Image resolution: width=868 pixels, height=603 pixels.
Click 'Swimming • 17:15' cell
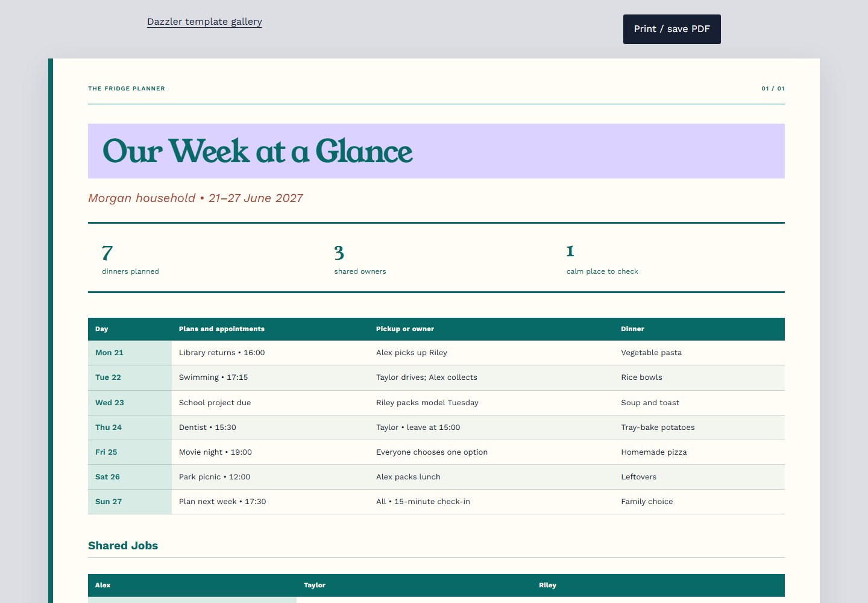[270, 377]
